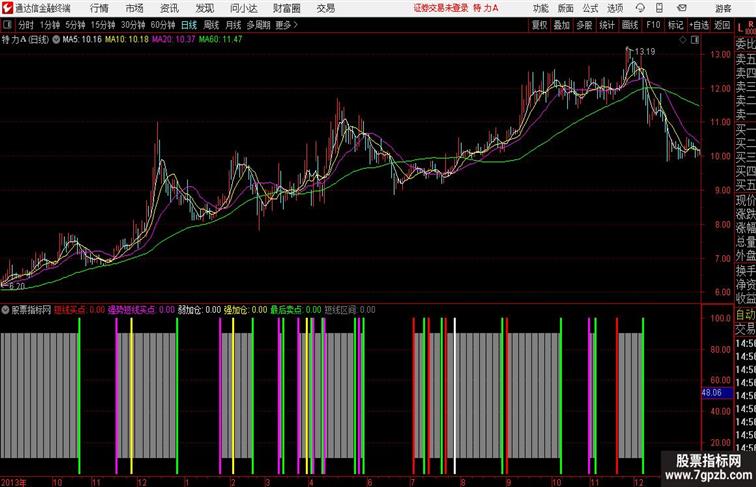Click the 强势短线买点 indicator label

(x=141, y=310)
